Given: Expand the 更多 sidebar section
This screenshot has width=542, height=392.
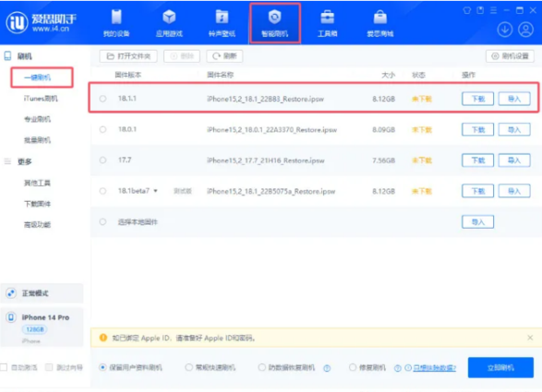Looking at the screenshot, I should click(24, 161).
